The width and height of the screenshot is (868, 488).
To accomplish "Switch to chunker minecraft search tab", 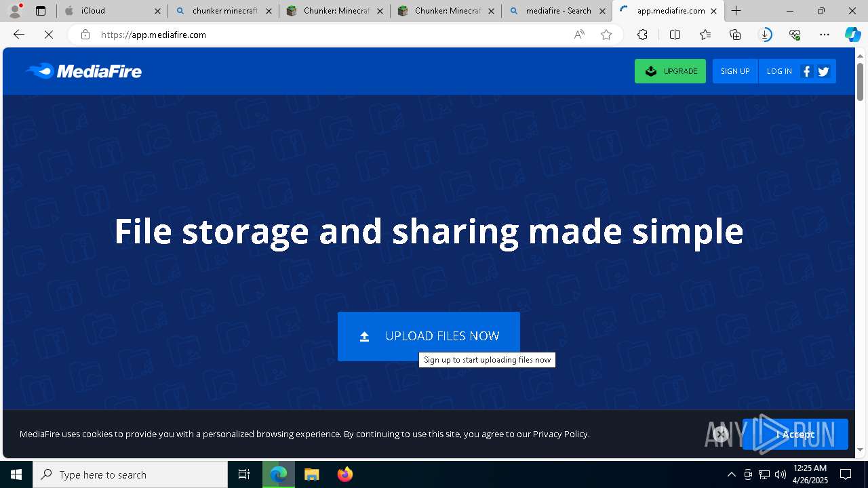I will (224, 11).
